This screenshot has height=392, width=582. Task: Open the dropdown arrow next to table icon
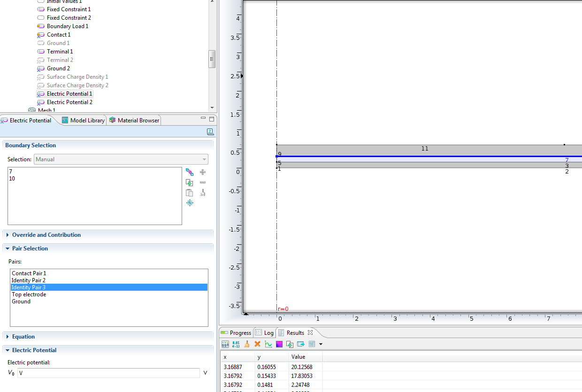[321, 344]
